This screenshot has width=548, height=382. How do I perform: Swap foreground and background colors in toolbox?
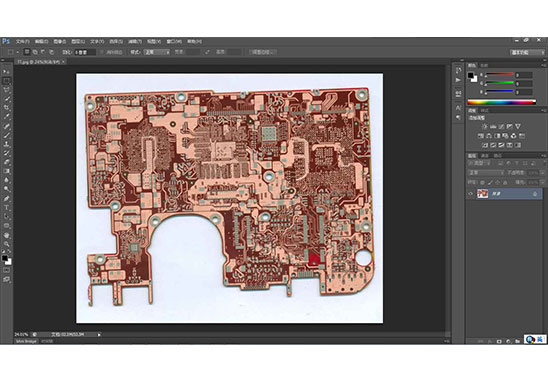9,251
